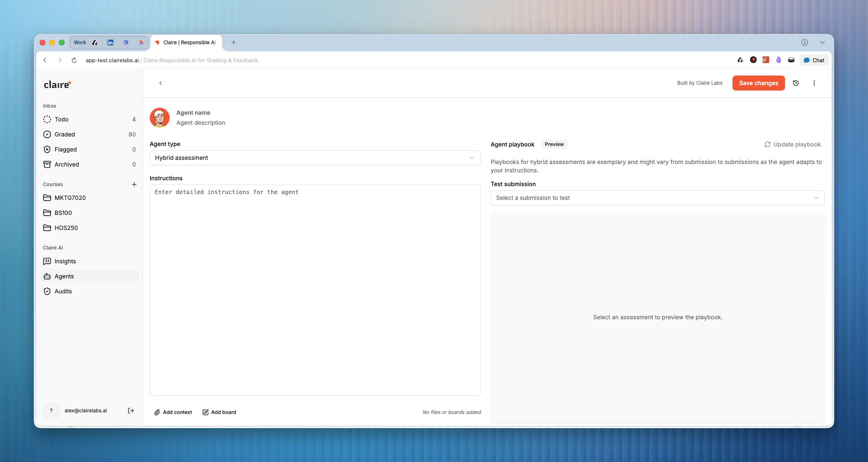Image resolution: width=868 pixels, height=462 pixels.
Task: Click the Add context paperclip button
Action: pyautogui.click(x=173, y=412)
